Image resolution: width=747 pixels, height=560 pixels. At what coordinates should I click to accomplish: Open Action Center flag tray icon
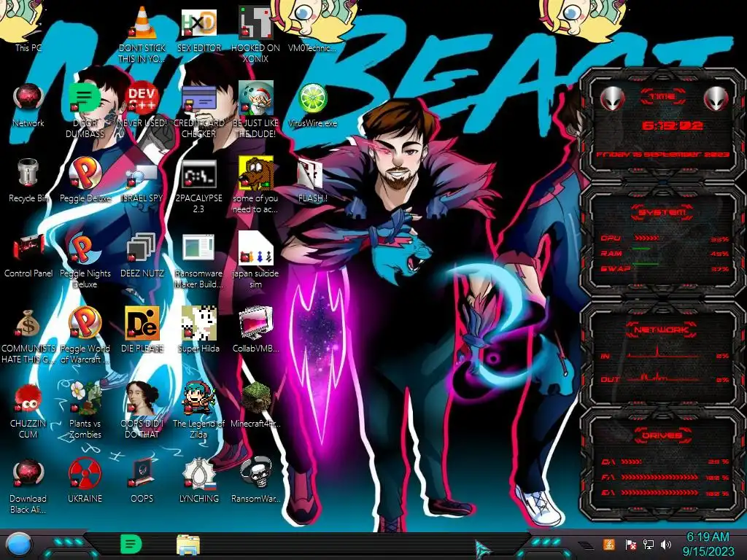pos(631,544)
